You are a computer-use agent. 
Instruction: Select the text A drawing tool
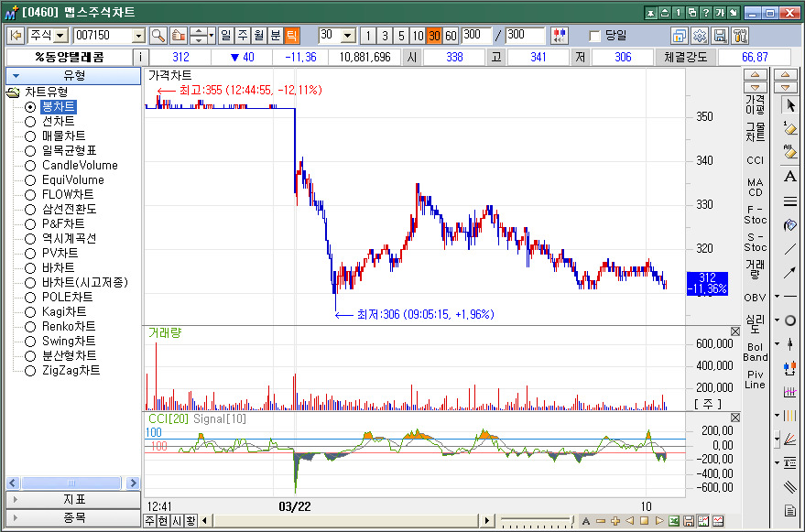[790, 177]
